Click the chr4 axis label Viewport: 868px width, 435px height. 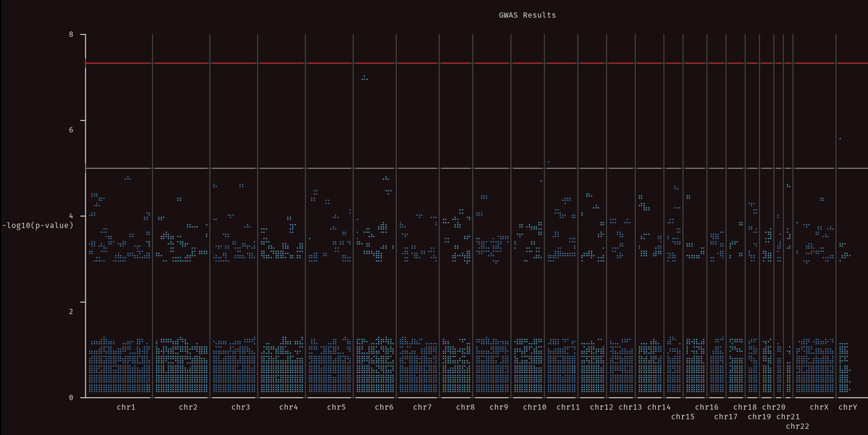(288, 407)
